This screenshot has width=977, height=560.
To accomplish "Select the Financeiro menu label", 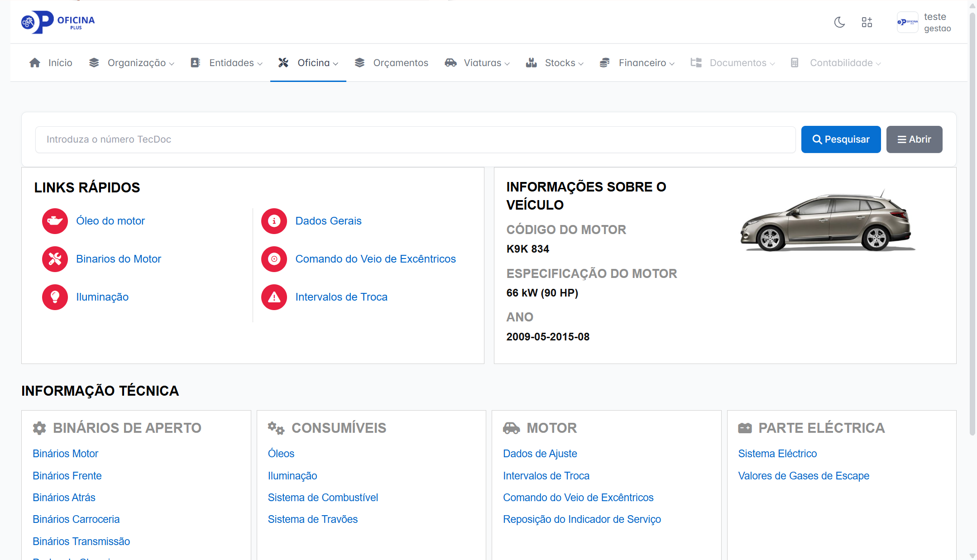I will pos(642,63).
